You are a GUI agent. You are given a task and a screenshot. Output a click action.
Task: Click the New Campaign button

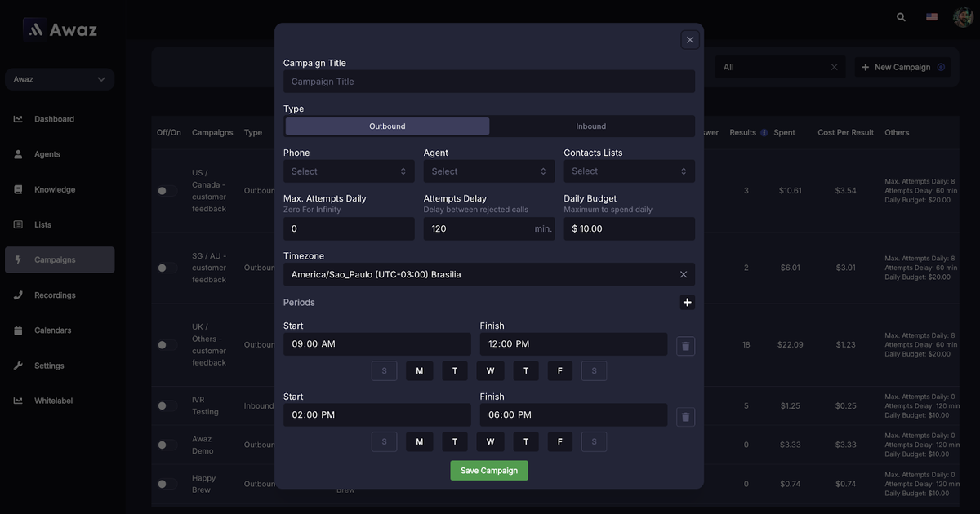click(902, 68)
